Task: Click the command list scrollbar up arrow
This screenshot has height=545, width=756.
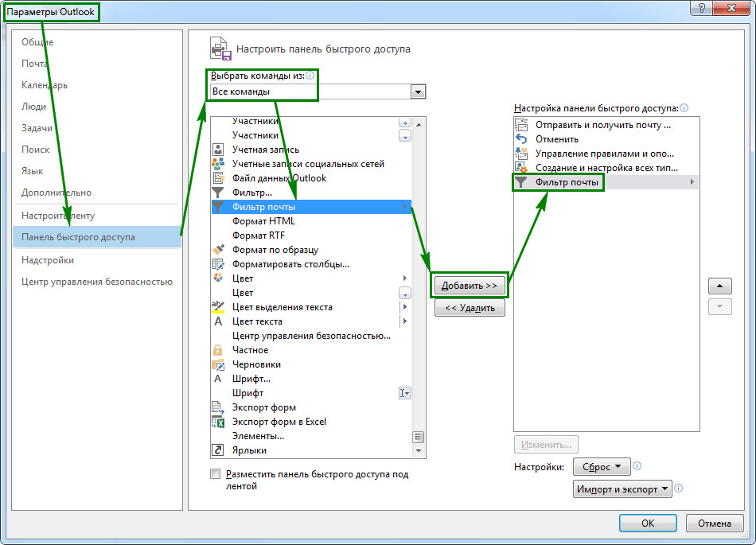Action: pyautogui.click(x=419, y=124)
